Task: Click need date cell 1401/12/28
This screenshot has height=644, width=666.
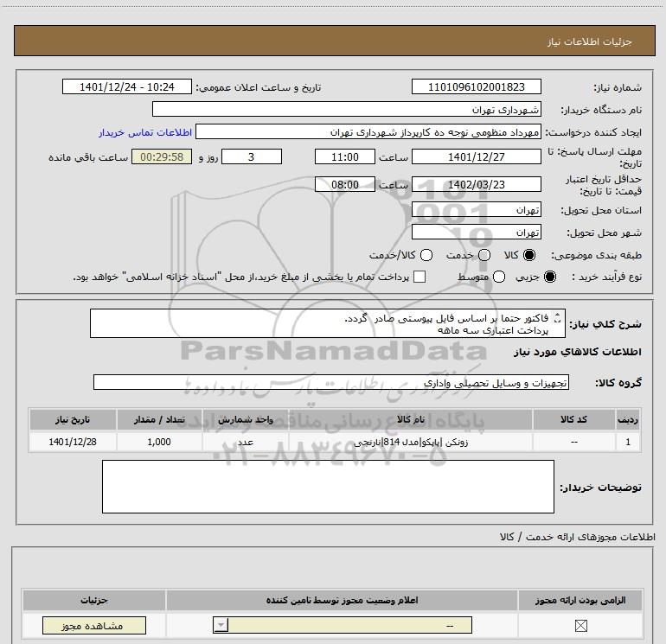Action: (x=73, y=442)
